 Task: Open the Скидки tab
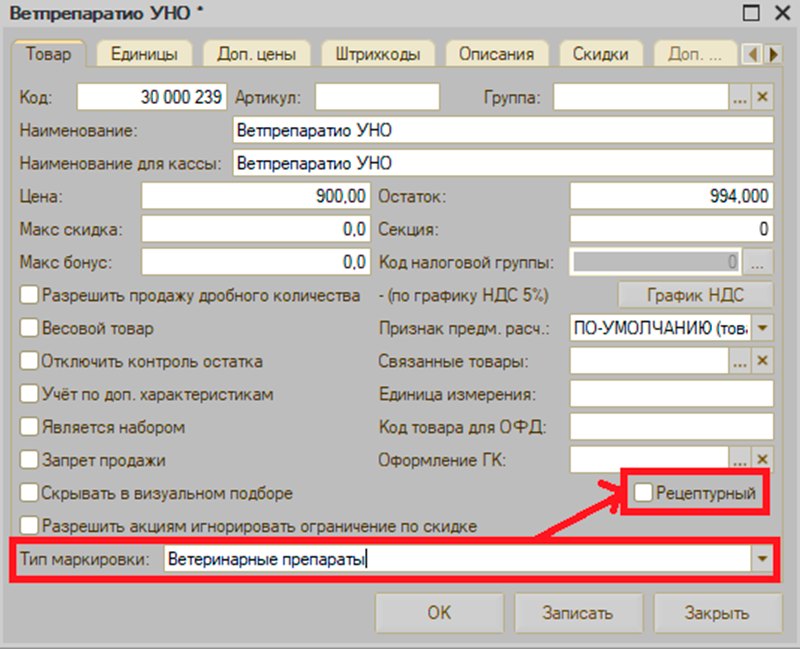point(601,54)
